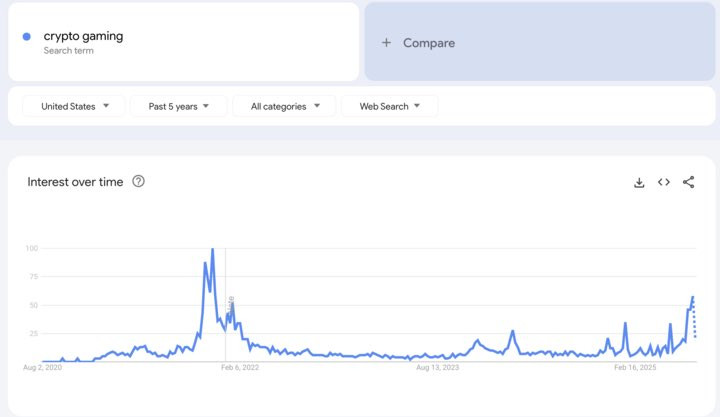
Task: Edit the crypto gaming search term
Action: click(x=84, y=36)
